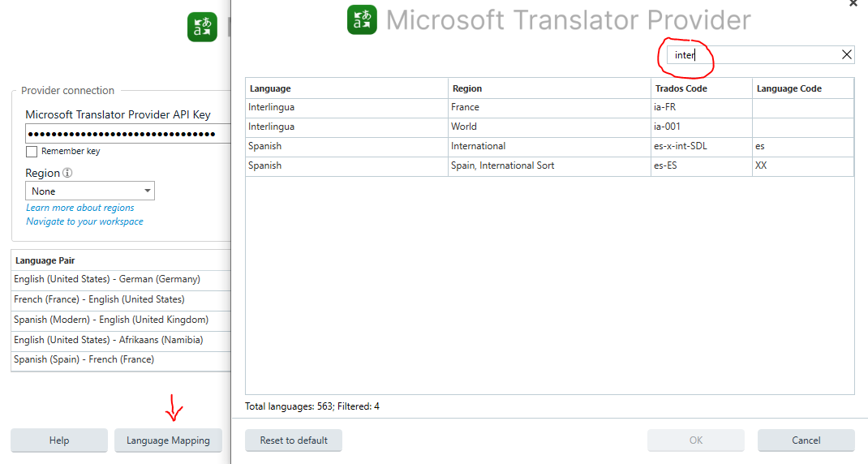Select the Spanish (Modern) - English (United Kingdom) pair
The image size is (868, 464).
(x=121, y=320)
